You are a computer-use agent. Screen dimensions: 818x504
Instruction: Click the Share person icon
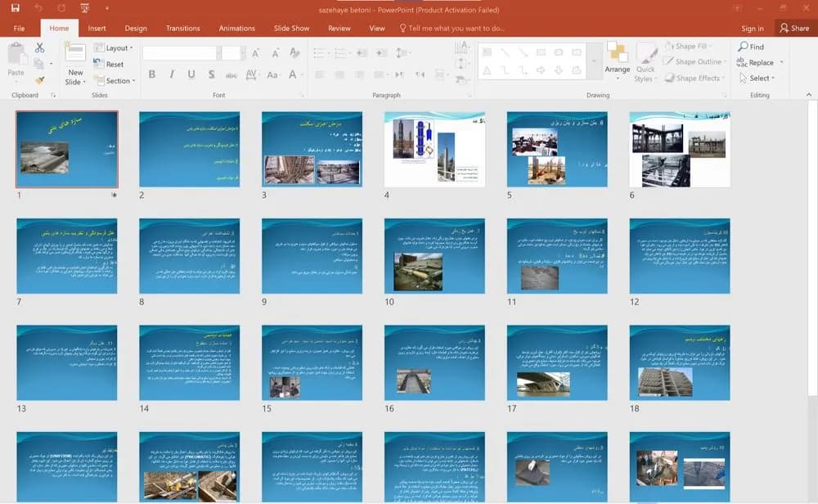784,28
